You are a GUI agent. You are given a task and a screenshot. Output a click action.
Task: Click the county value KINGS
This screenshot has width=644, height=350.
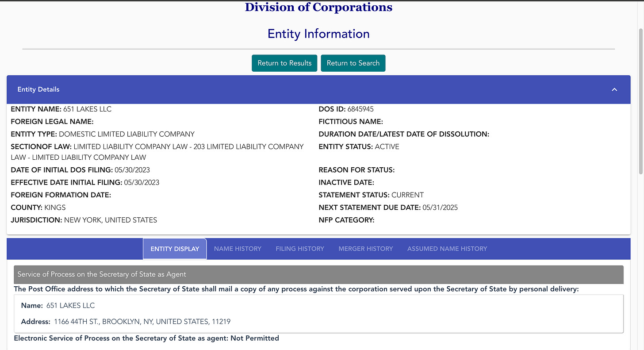[x=55, y=207]
